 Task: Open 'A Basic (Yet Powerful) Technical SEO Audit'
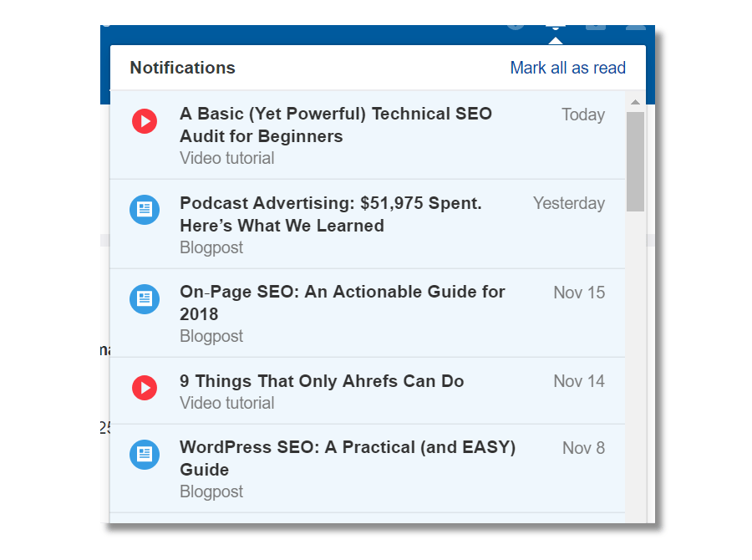[x=335, y=125]
